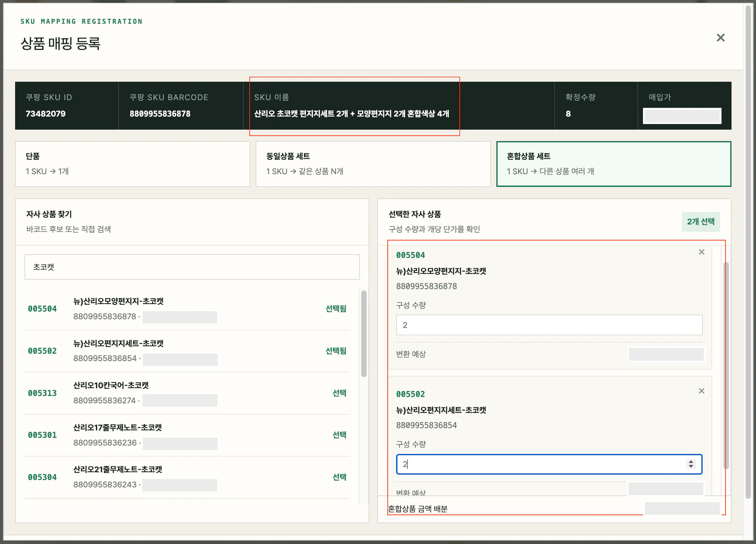Edit 구성 수량 field for 005504
This screenshot has width=756, height=544.
click(549, 325)
